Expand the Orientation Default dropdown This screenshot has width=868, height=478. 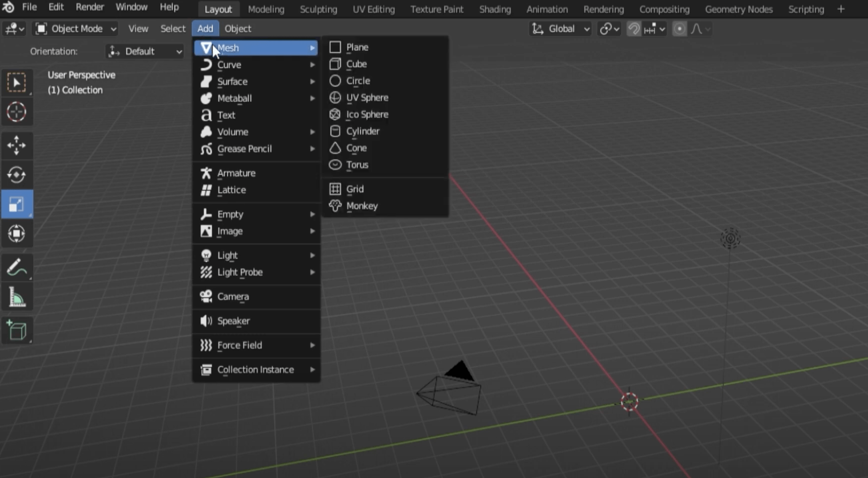coord(144,52)
